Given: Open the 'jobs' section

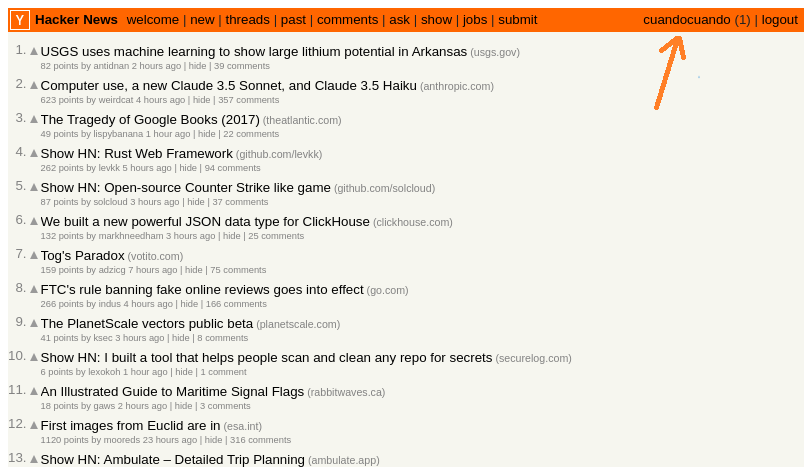Looking at the screenshot, I should point(475,20).
